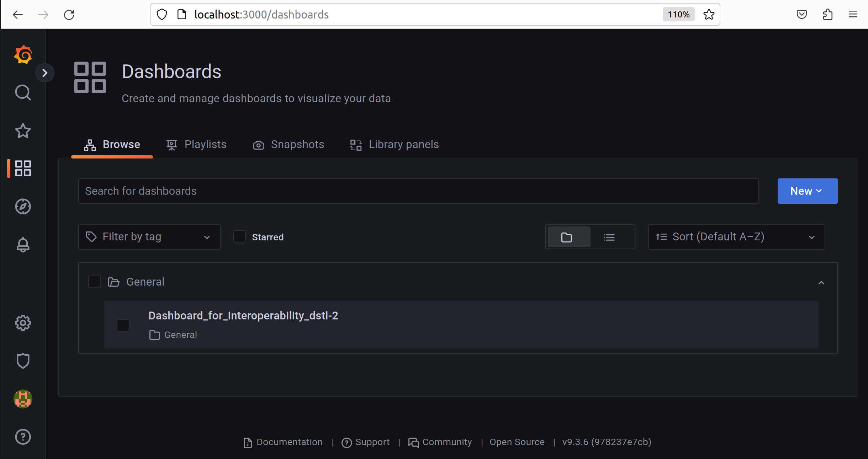This screenshot has height=459, width=868.
Task: Check the General folder checkbox
Action: click(x=95, y=282)
